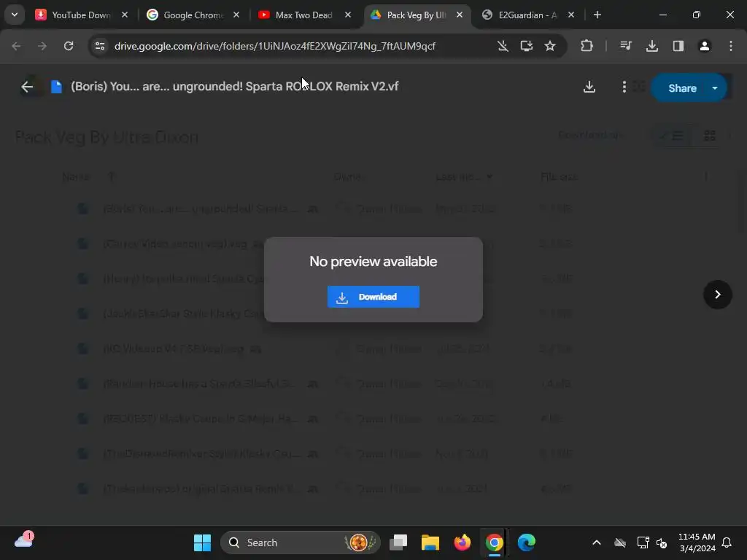Screen dimensions: 747x560
Task: Click the Share button
Action: point(682,88)
